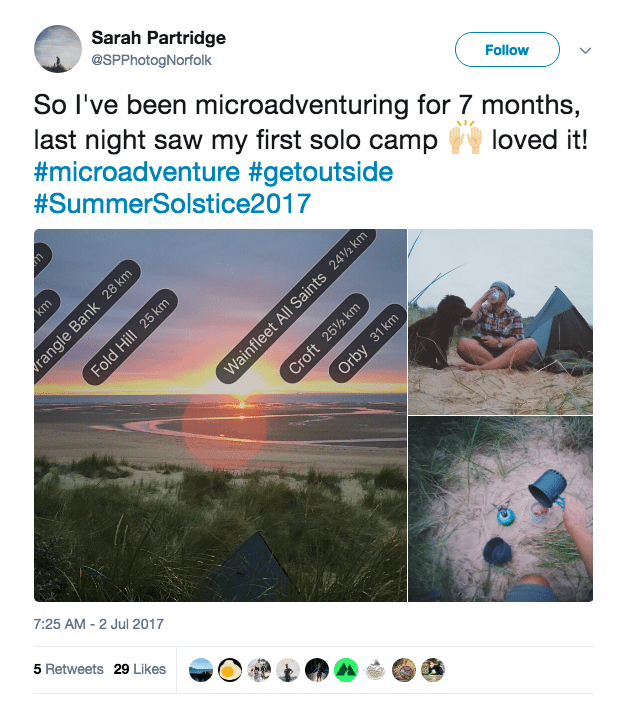Click the fried egg liker avatar
Image resolution: width=620 pixels, height=707 pixels.
click(x=230, y=669)
